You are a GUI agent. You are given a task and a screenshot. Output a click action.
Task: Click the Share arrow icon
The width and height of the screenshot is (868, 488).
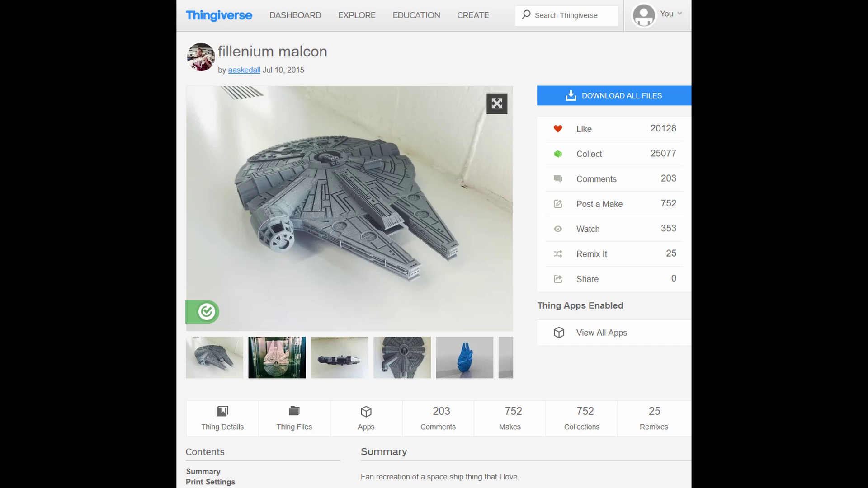tap(558, 279)
